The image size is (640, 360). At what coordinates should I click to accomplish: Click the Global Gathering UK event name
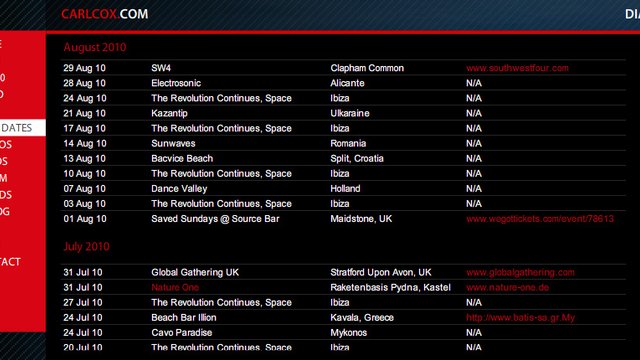pyautogui.click(x=195, y=273)
